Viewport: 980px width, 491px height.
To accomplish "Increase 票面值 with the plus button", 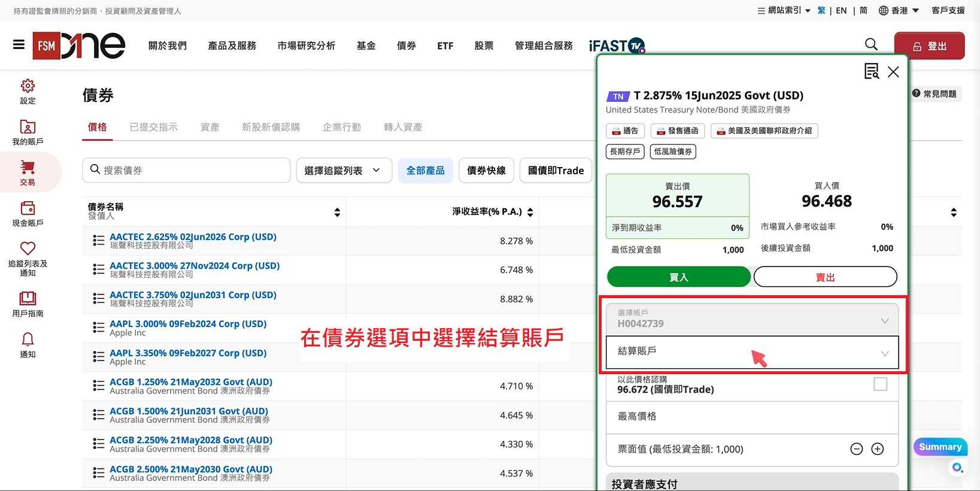I will 878,449.
